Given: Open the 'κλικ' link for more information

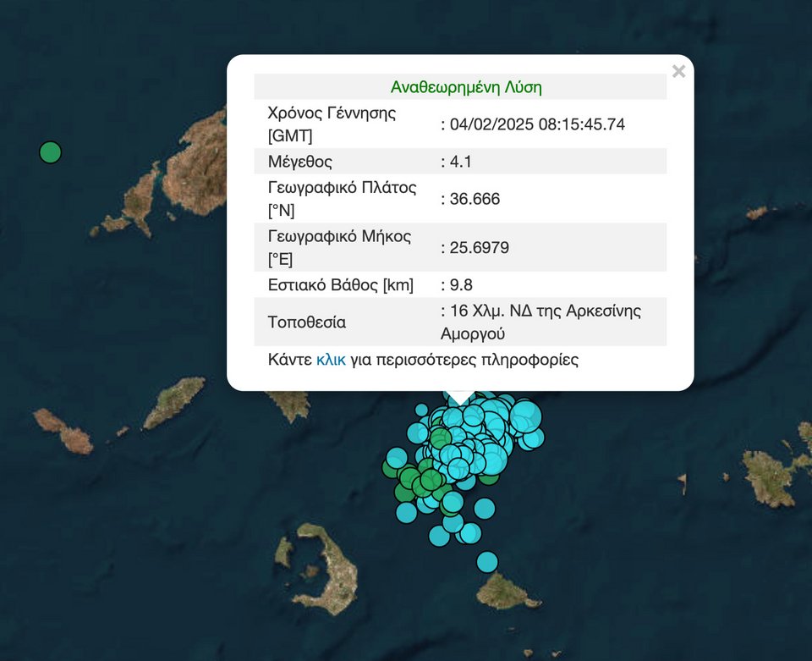Looking at the screenshot, I should pyautogui.click(x=331, y=360).
